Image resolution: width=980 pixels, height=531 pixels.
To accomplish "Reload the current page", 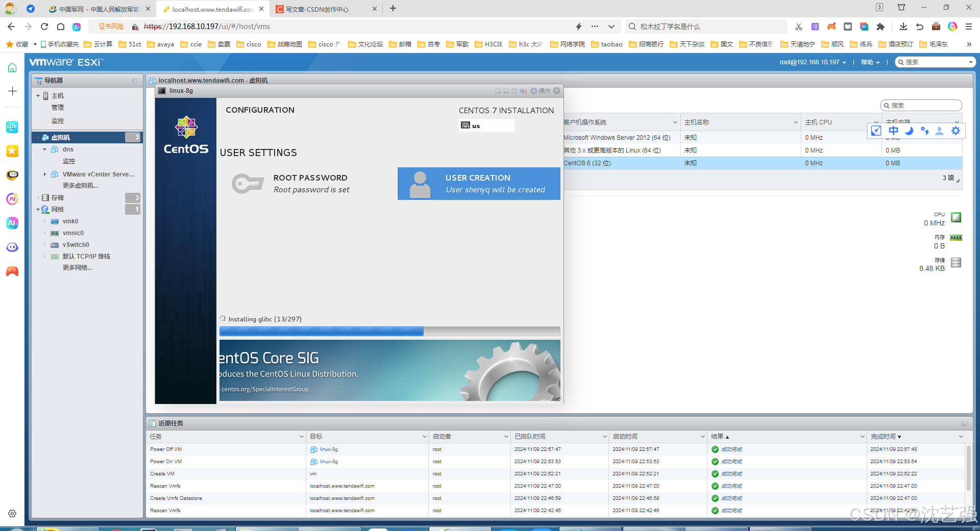I will tap(44, 27).
